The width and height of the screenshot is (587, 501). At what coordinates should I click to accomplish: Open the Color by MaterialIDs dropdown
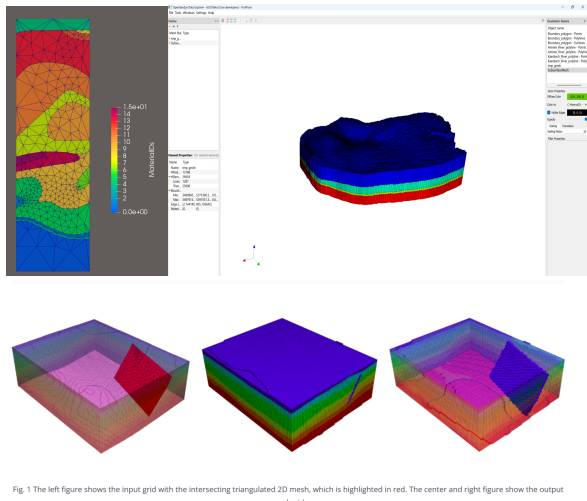click(575, 104)
